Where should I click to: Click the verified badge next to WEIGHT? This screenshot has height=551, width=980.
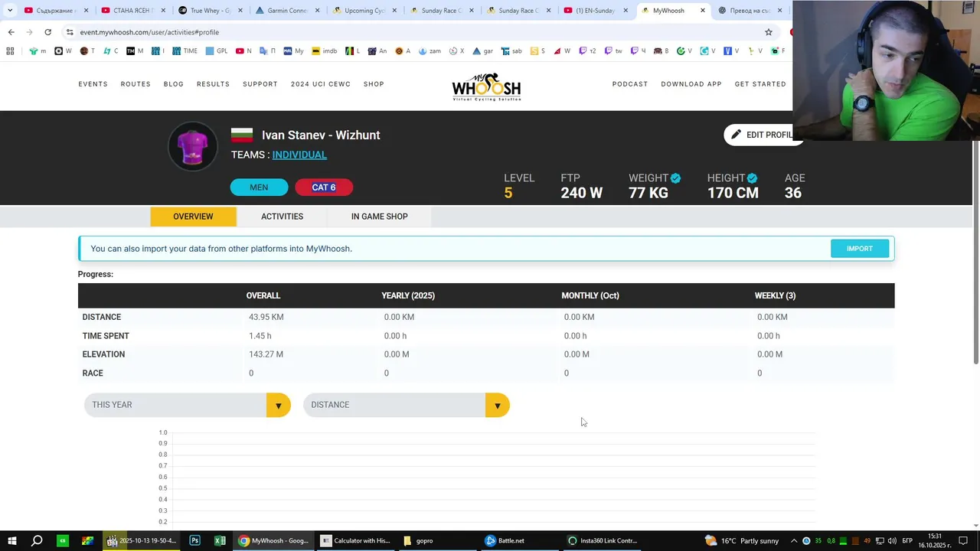point(675,178)
